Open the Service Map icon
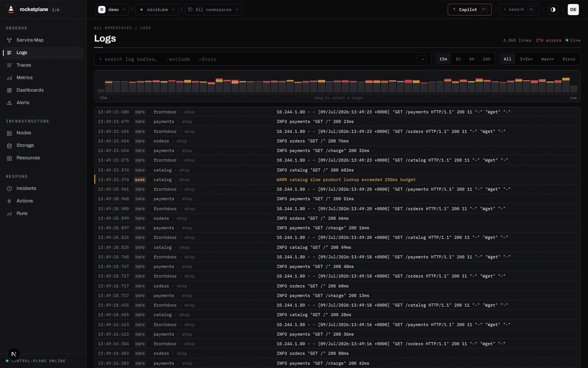This screenshot has width=588, height=368. (10, 40)
